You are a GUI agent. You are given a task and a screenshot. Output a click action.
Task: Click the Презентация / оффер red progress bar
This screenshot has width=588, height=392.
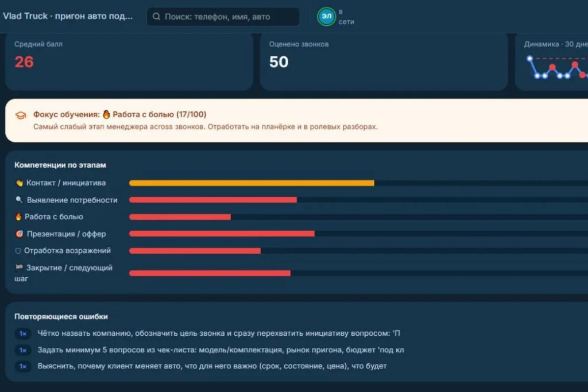pyautogui.click(x=222, y=234)
